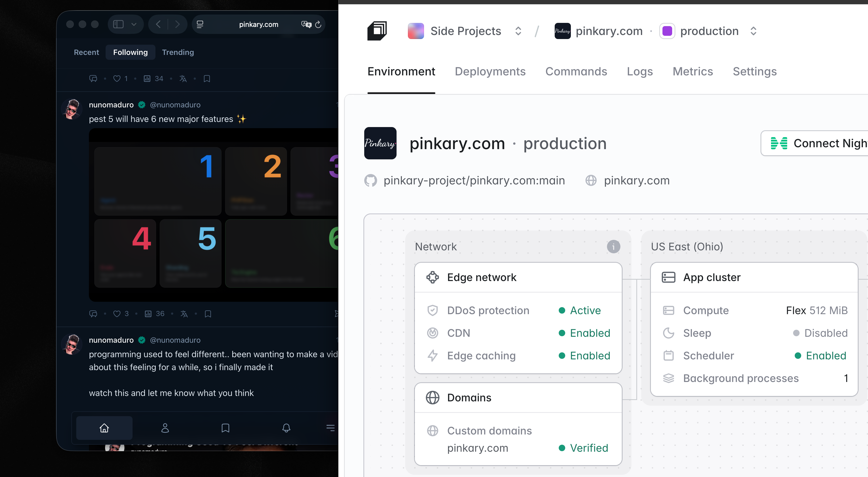Click the Safari translate icon in address bar
Image resolution: width=868 pixels, height=477 pixels.
tap(306, 24)
